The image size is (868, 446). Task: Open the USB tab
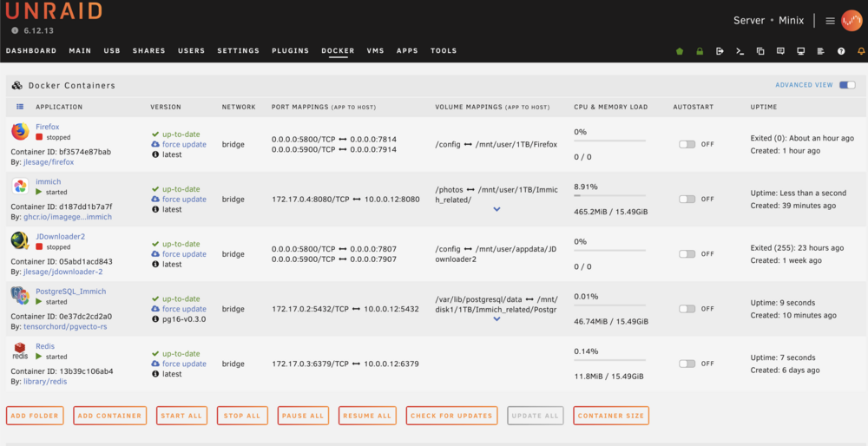pos(112,50)
